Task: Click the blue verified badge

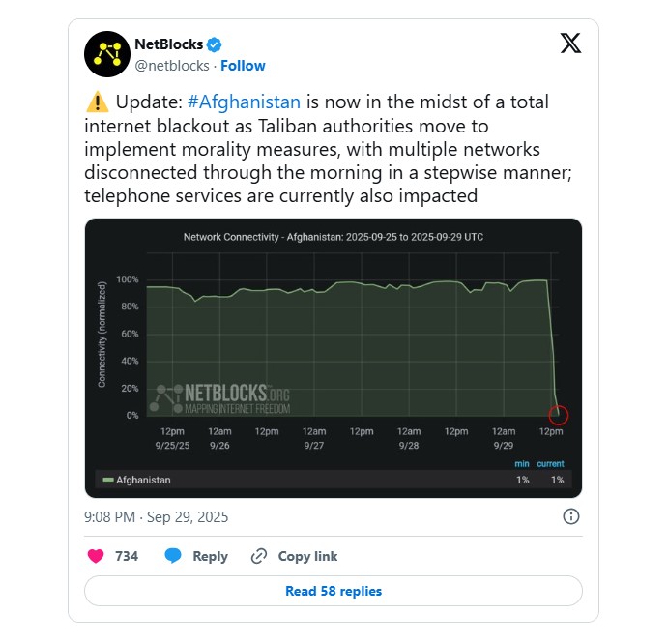Action: pyautogui.click(x=214, y=44)
